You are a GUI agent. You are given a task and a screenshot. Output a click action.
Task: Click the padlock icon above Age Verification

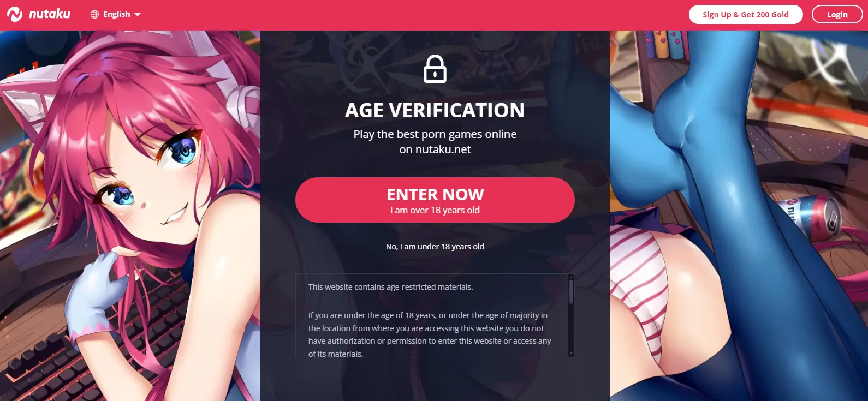[x=435, y=69]
